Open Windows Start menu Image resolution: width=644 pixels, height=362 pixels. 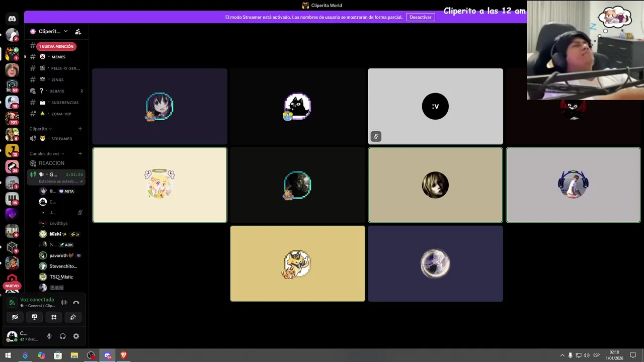pyautogui.click(x=8, y=355)
